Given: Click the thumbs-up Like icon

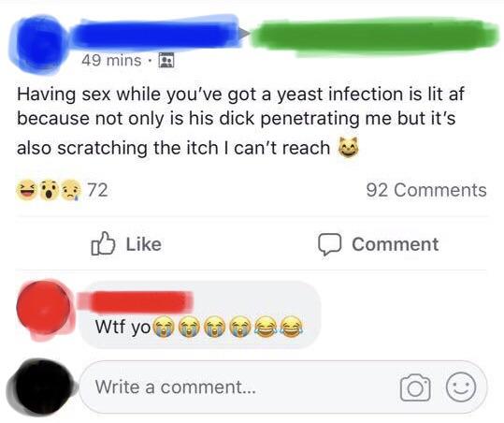Looking at the screenshot, I should [103, 244].
